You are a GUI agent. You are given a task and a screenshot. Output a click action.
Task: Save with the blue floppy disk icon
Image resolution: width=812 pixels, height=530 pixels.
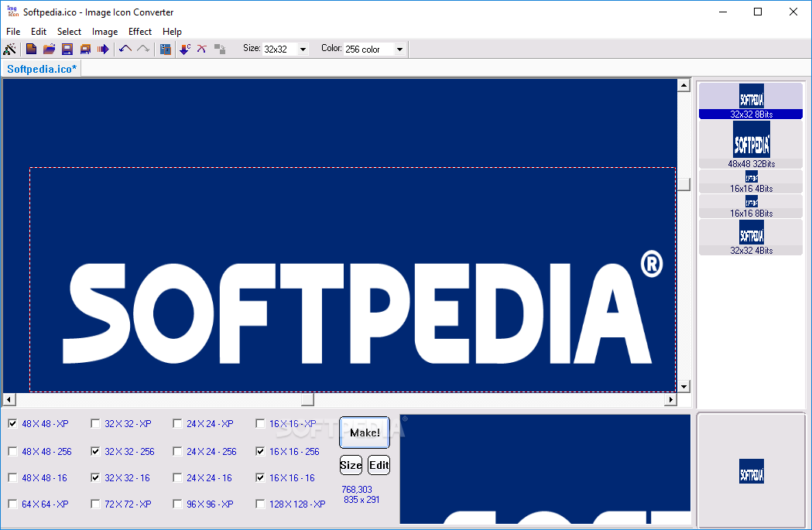(67, 50)
